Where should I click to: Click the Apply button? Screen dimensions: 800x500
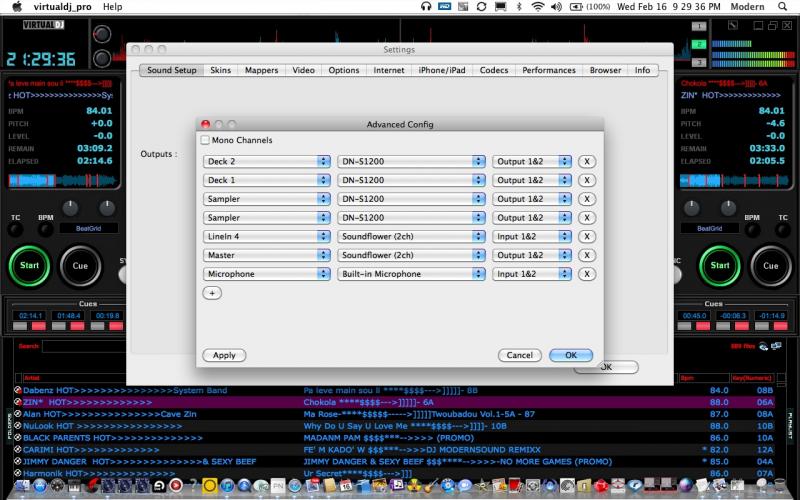point(224,355)
